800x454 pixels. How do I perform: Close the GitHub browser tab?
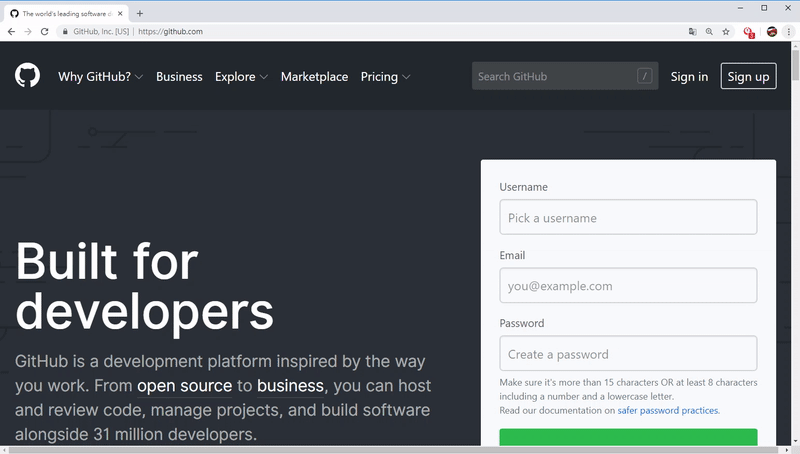pos(120,14)
